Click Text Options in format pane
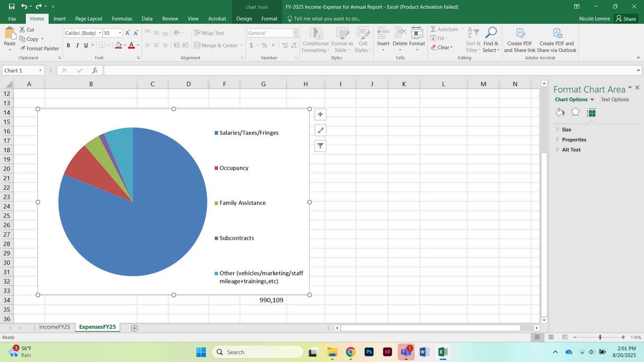Image resolution: width=644 pixels, height=362 pixels. [x=614, y=99]
